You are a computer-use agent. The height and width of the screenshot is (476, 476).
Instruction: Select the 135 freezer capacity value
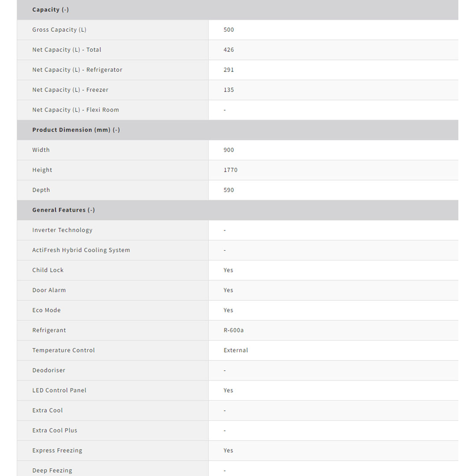[x=229, y=90]
